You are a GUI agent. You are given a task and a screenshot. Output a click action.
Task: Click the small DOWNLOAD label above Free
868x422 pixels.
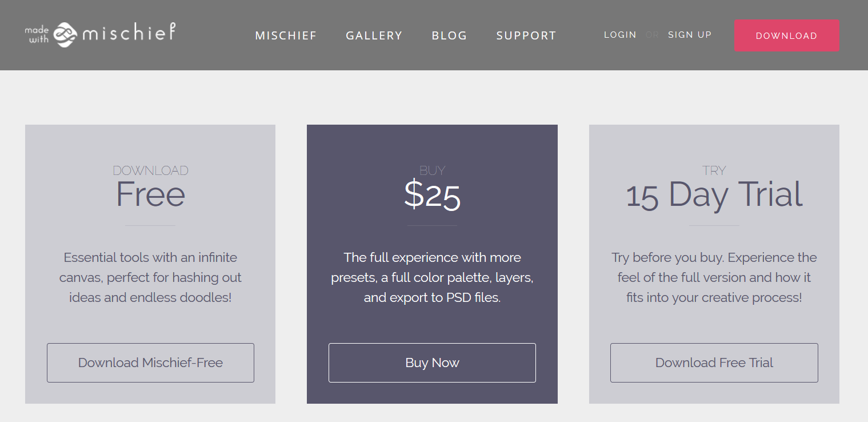pyautogui.click(x=150, y=170)
